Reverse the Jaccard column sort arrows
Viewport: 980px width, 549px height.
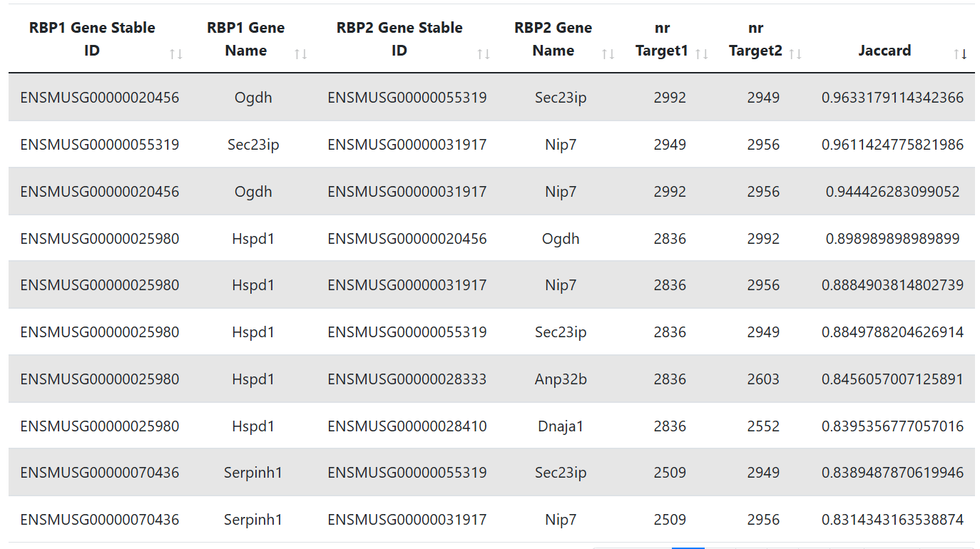click(x=960, y=54)
